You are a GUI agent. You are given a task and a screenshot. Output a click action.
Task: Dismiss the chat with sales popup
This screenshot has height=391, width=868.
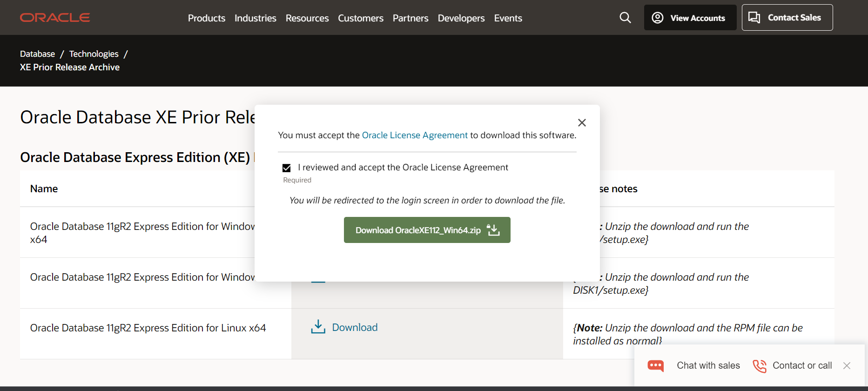tap(847, 366)
